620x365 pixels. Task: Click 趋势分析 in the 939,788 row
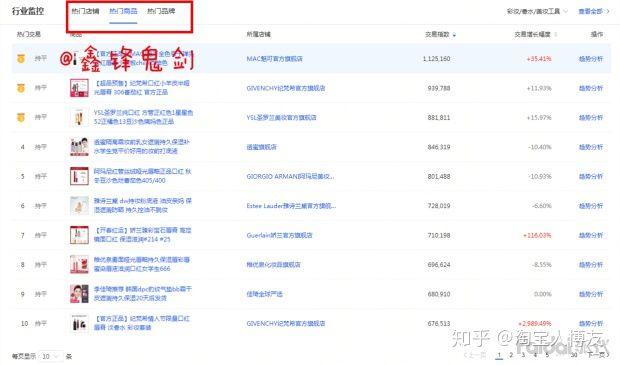pos(591,88)
